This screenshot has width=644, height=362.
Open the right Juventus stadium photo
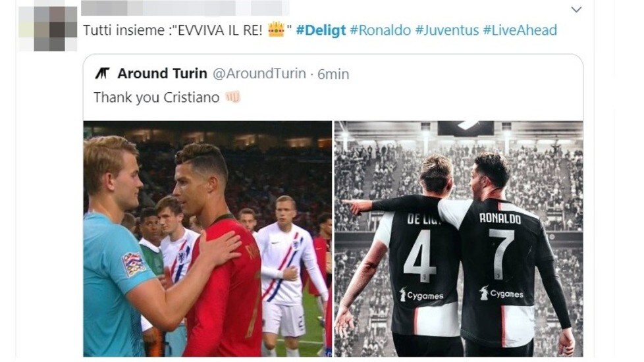459,238
